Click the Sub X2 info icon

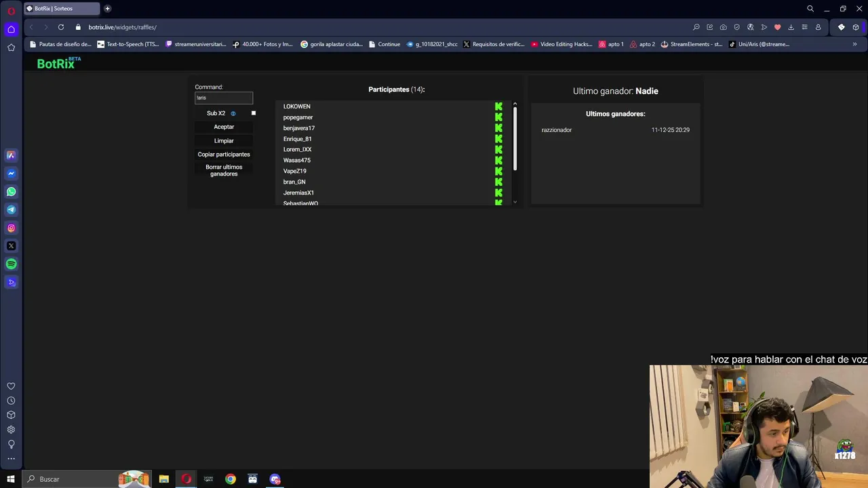point(233,113)
